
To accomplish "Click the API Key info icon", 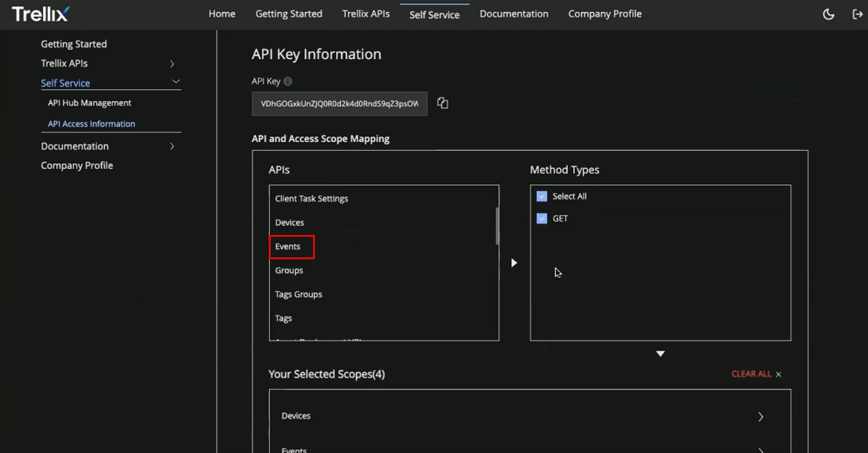I will coord(287,82).
